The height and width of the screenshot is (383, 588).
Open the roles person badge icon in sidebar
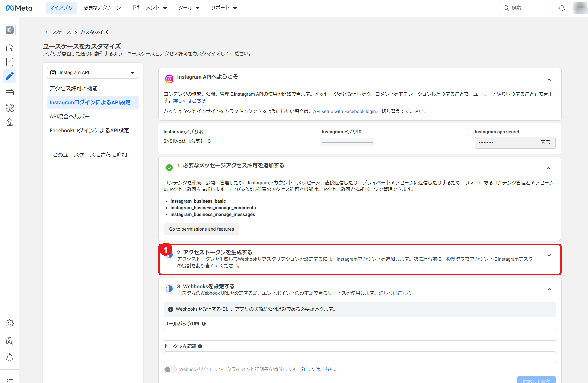coord(10,341)
